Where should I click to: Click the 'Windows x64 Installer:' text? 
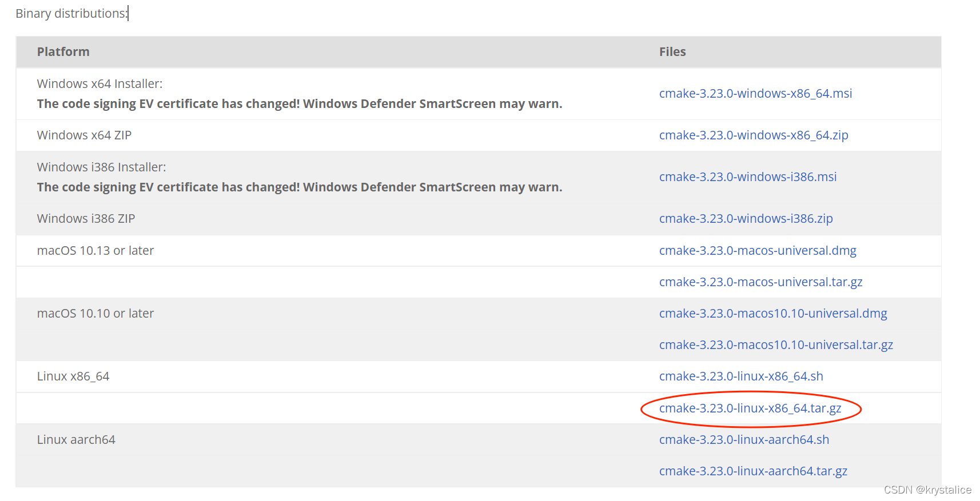tap(99, 84)
